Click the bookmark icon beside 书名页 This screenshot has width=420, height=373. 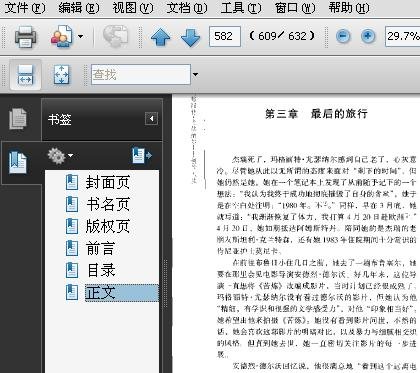(72, 204)
